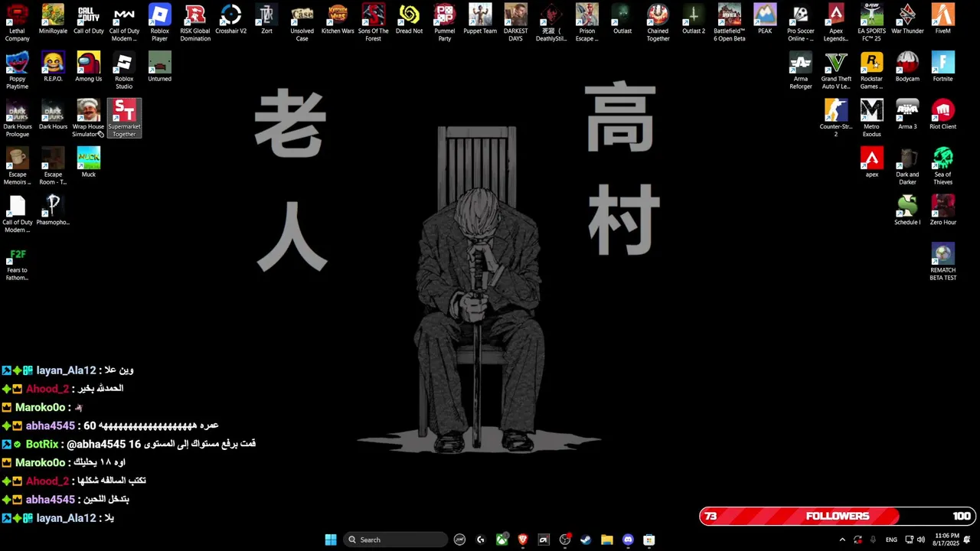Open Discord from the taskbar
The image size is (980, 551).
[x=628, y=540]
